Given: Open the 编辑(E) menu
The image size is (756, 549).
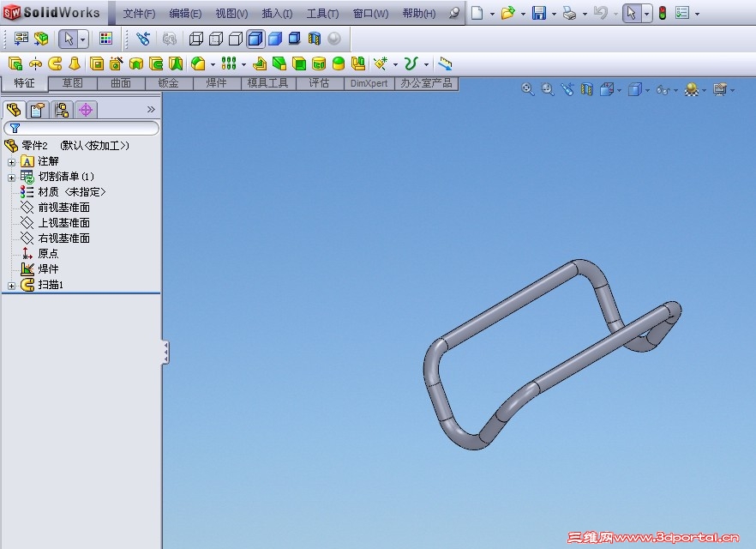Looking at the screenshot, I should click(185, 14).
